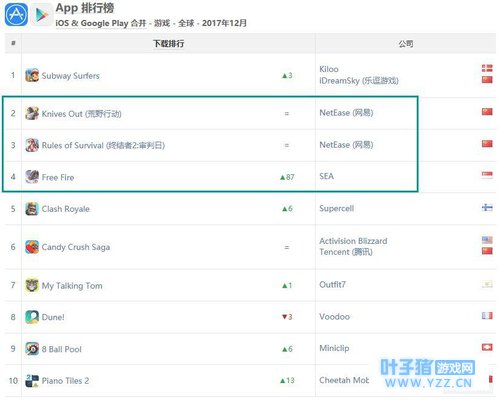Open the Subway Surfers app icon
Screen dimensions: 499x400
pyautogui.click(x=32, y=75)
